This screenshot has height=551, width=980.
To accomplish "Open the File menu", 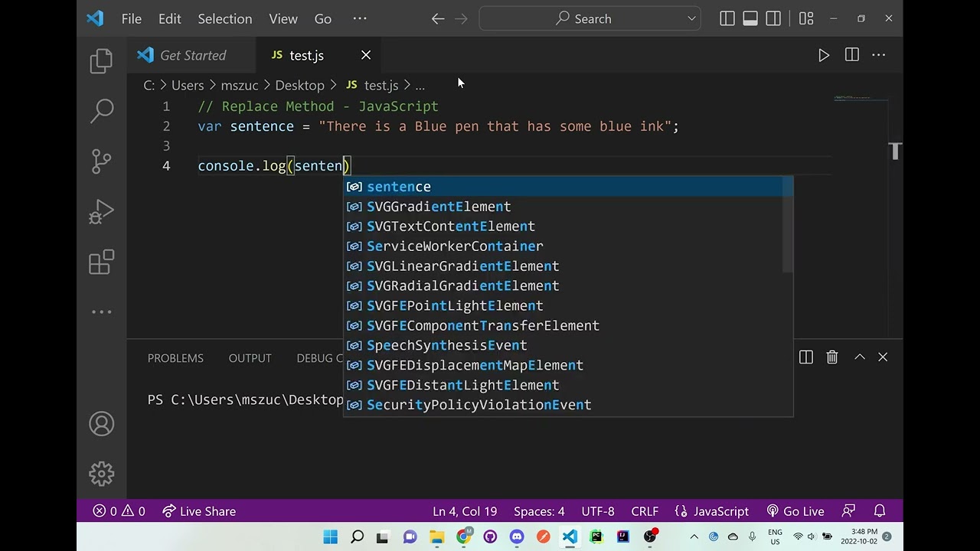I will click(132, 19).
